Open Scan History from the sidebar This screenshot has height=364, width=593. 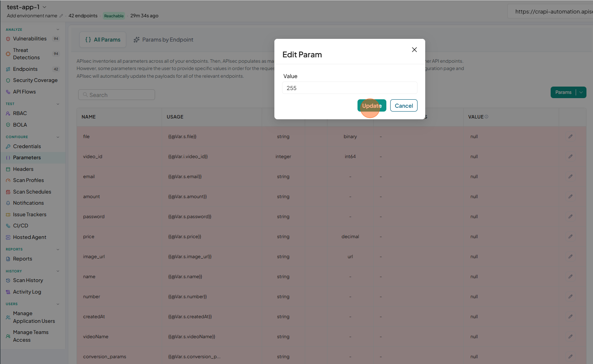pyautogui.click(x=28, y=281)
